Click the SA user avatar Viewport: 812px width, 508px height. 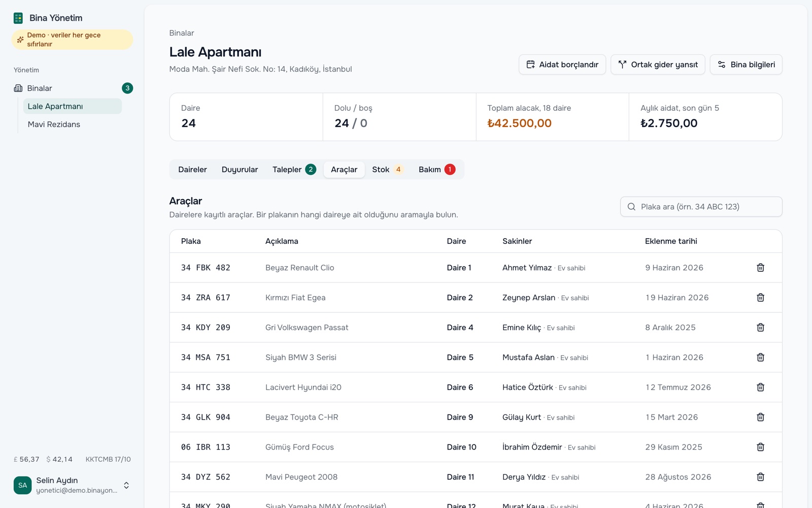tap(22, 485)
